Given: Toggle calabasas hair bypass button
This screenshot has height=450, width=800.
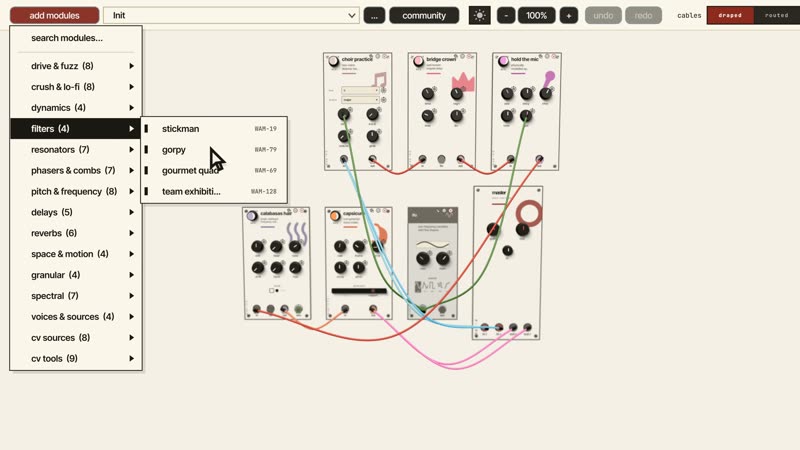Looking at the screenshot, I should [x=252, y=216].
